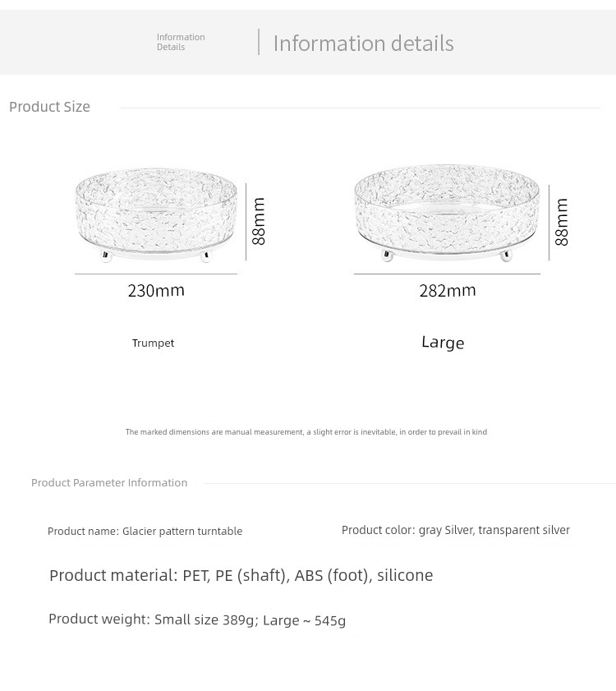Select the "Small size 389g" weight value
Image resolution: width=616 pixels, height=691 pixels.
click(205, 620)
